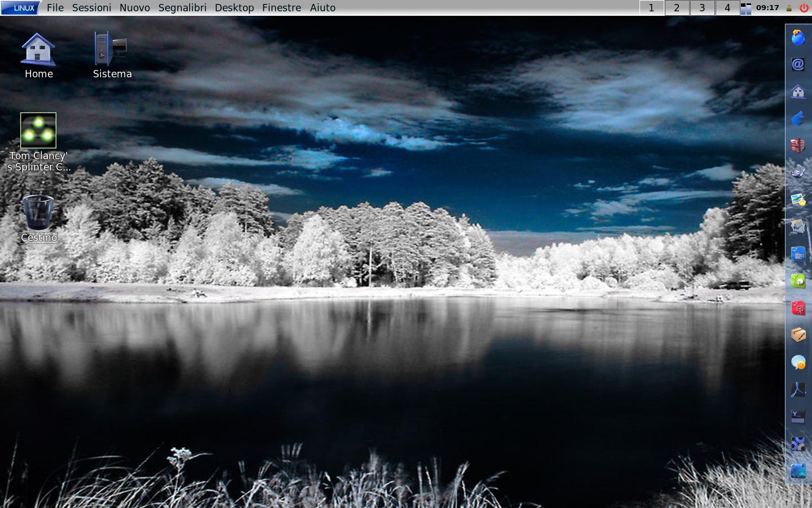Viewport: 812px width, 508px height.
Task: Open the cardboard box package icon
Action: click(x=798, y=335)
